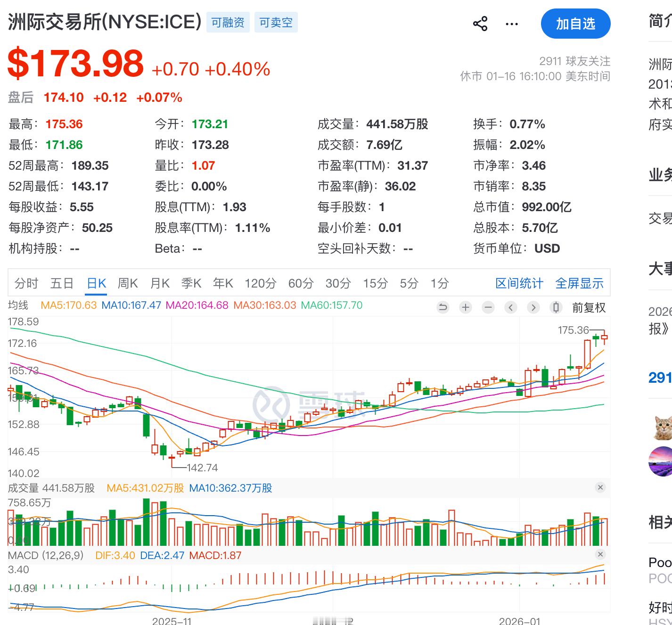Screen dimensions: 672x625
Task: Hide the volume indicator panel via its × icon
Action: click(x=600, y=487)
